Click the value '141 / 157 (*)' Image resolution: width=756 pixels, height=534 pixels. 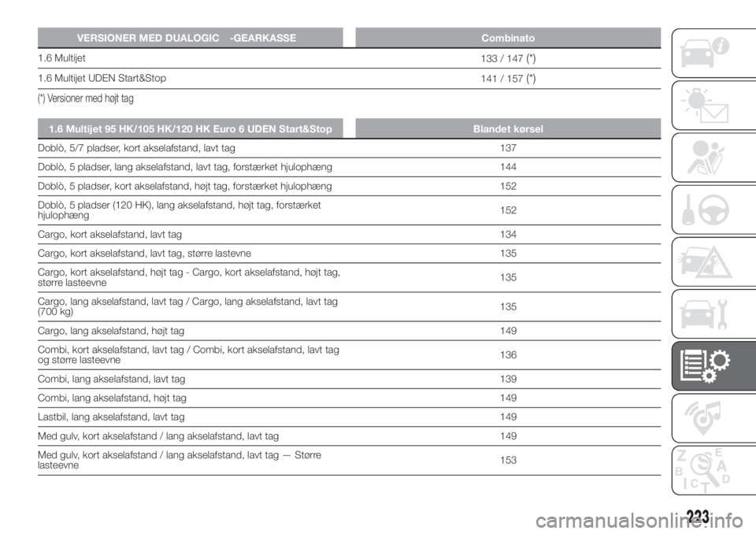pos(508,79)
